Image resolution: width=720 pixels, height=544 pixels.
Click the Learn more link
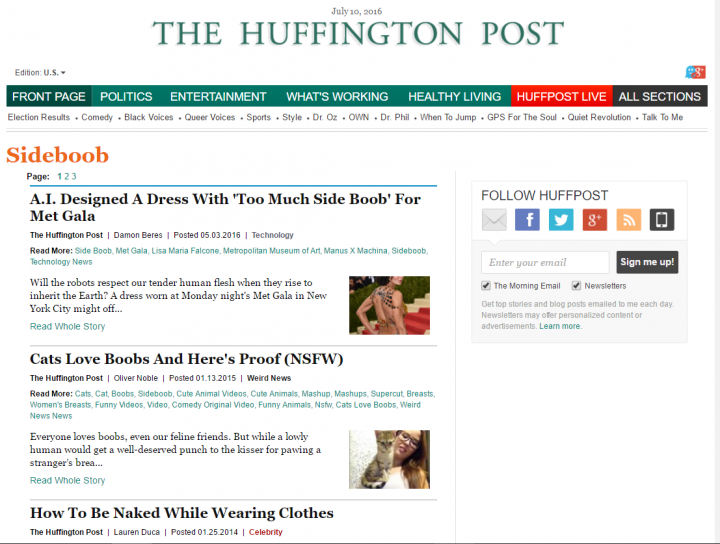(560, 326)
